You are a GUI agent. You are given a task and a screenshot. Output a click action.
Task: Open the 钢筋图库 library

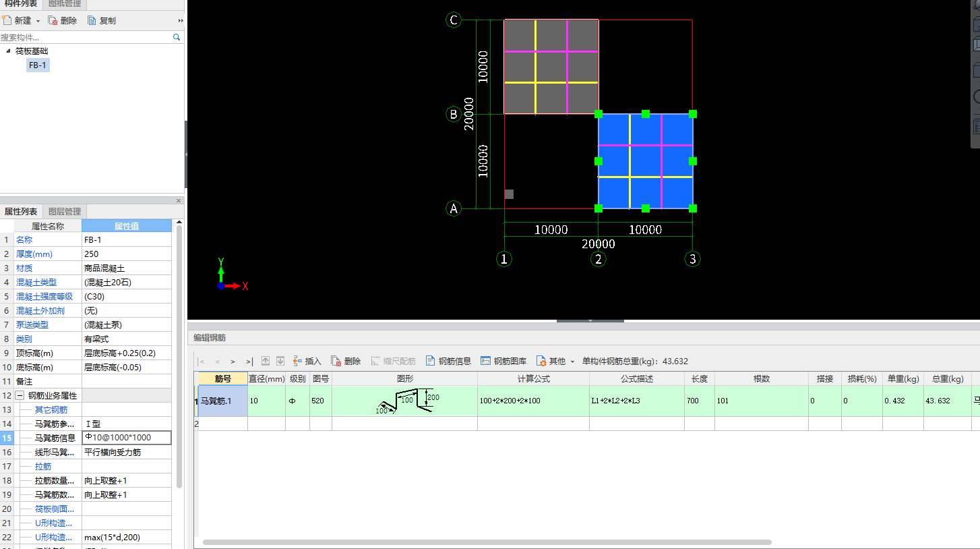click(x=503, y=362)
